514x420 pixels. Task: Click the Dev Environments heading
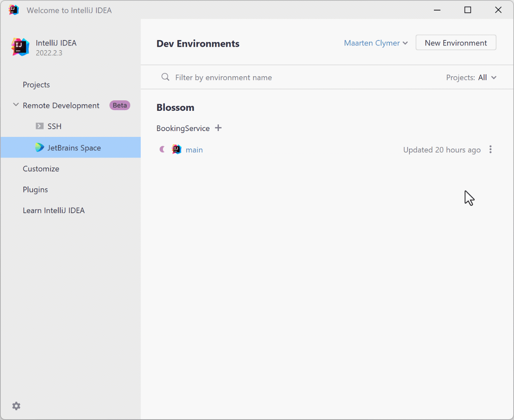(x=198, y=44)
